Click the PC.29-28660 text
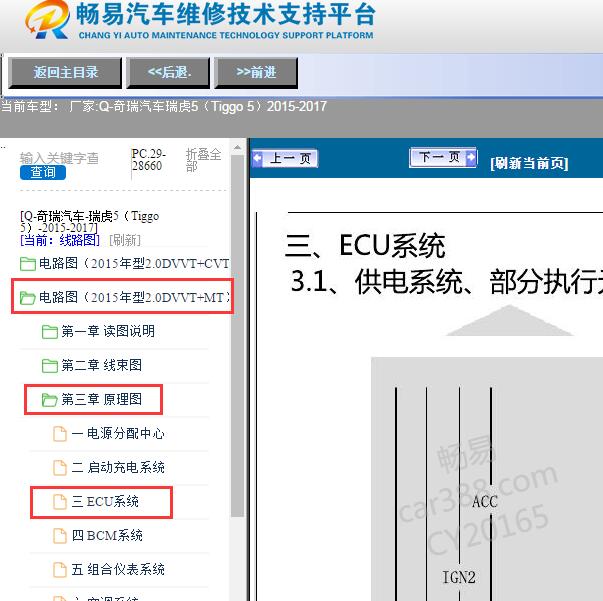603x601 pixels. (149, 160)
